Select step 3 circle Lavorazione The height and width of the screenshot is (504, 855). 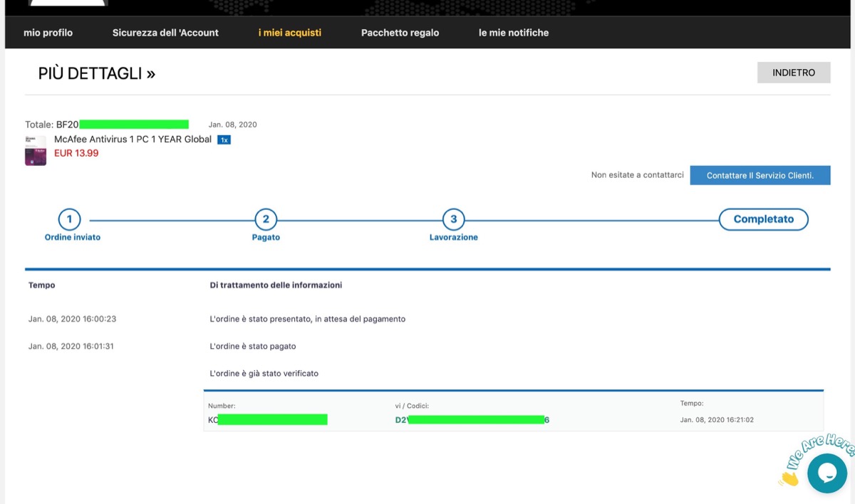point(454,219)
